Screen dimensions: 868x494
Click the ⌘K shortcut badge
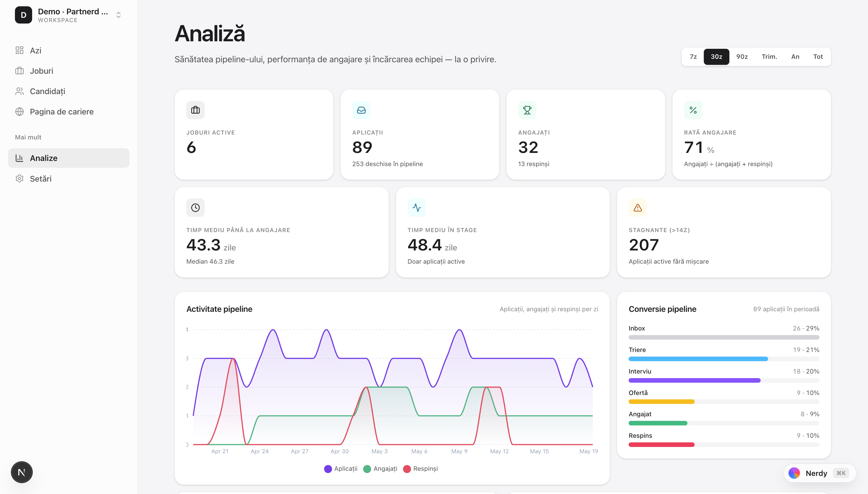click(841, 473)
